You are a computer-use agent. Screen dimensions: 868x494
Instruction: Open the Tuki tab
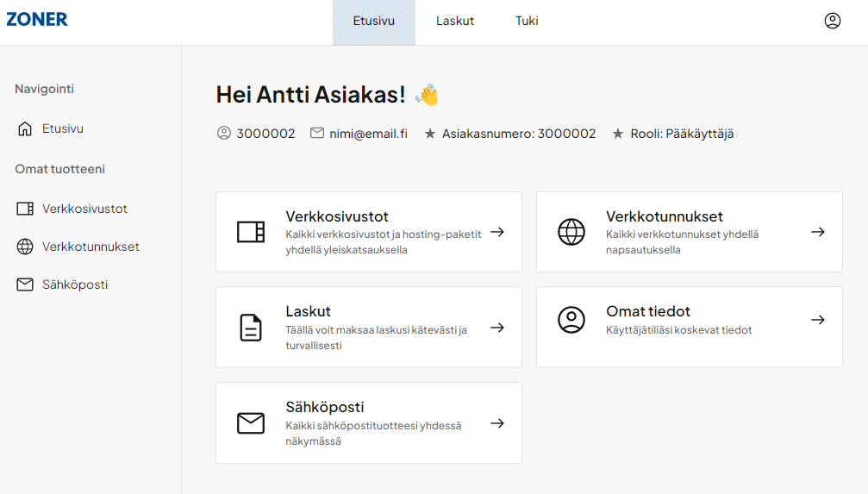pyautogui.click(x=527, y=21)
